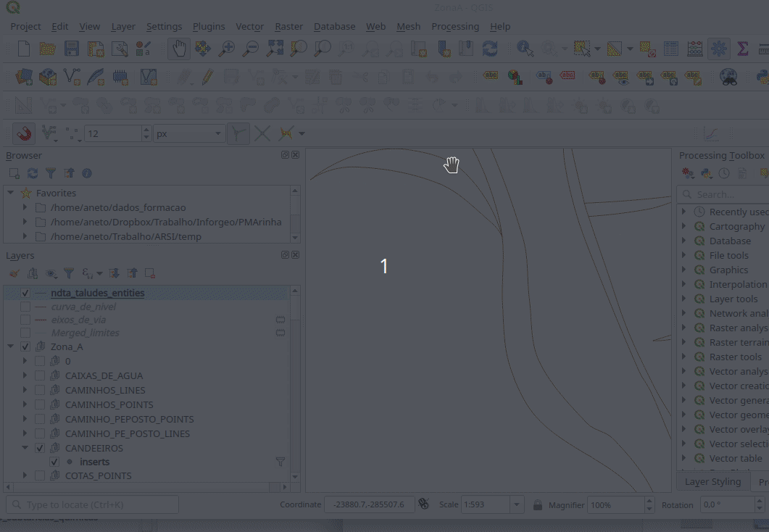Activate the Zoom In tool

coord(228,49)
